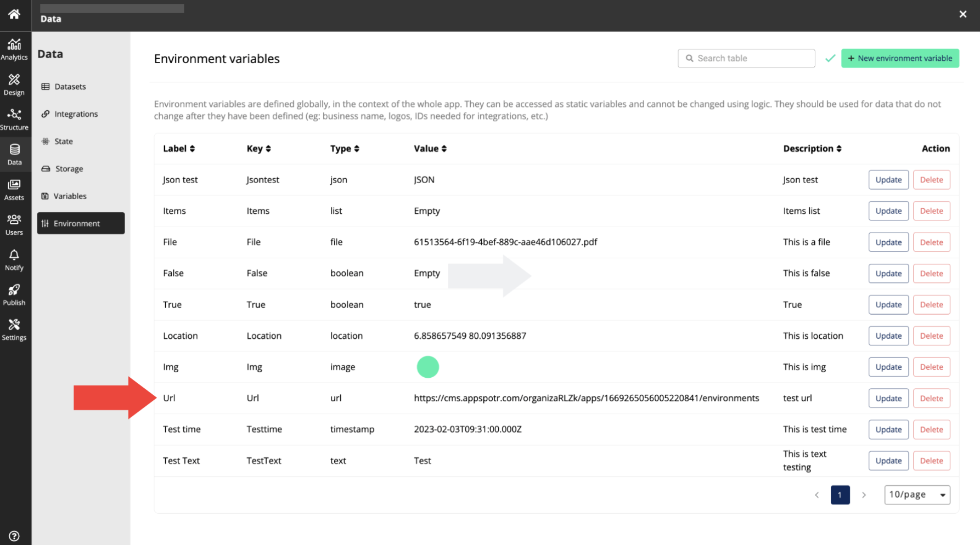
Task: Open the Structure section
Action: point(14,120)
